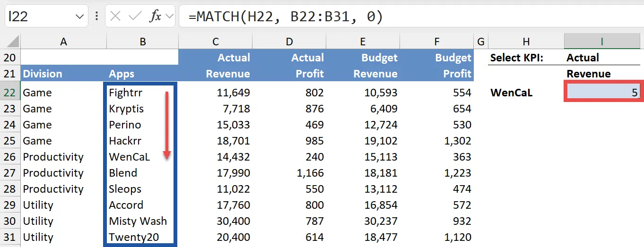Open Insert Function fx dialog
This screenshot has width=644, height=247.
pyautogui.click(x=155, y=17)
